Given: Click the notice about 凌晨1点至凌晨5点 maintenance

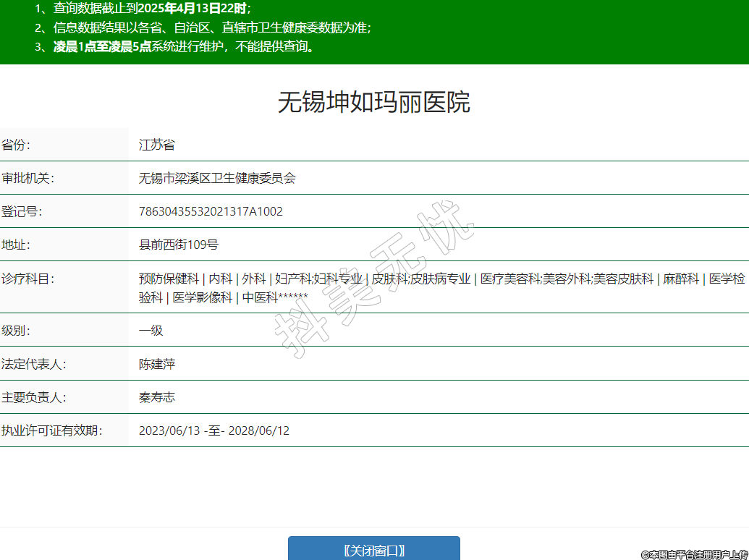Looking at the screenshot, I should point(184,47).
